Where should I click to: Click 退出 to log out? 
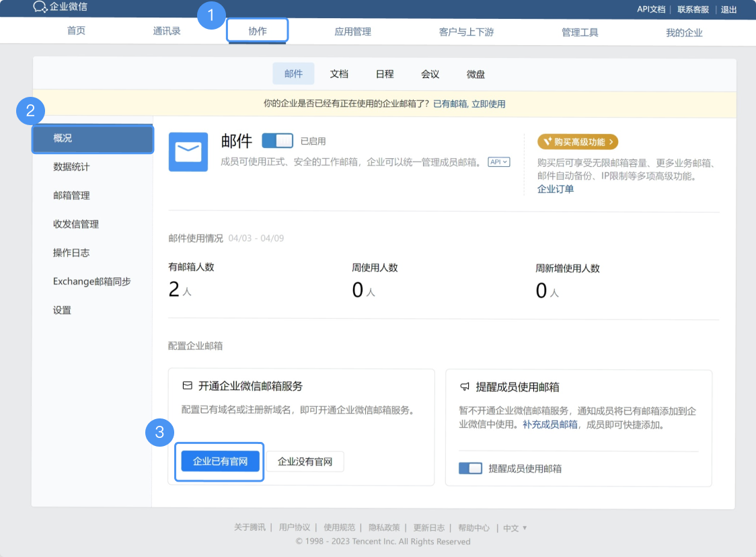[x=728, y=9]
